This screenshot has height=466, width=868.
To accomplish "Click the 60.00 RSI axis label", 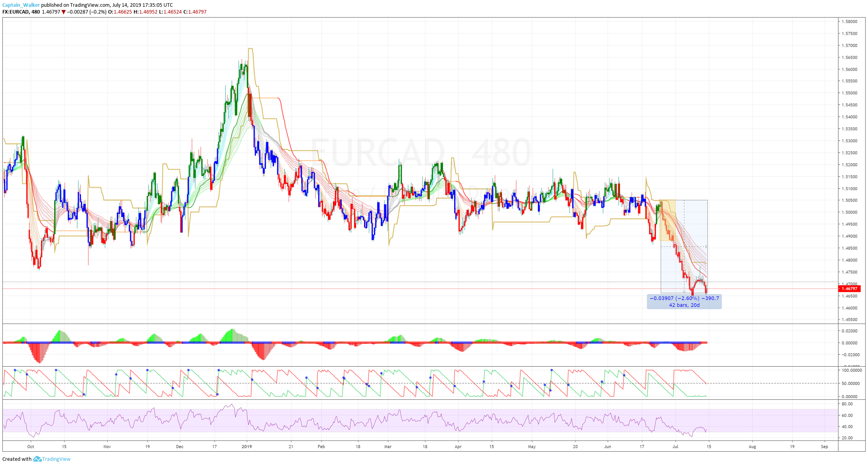I will click(x=847, y=415).
